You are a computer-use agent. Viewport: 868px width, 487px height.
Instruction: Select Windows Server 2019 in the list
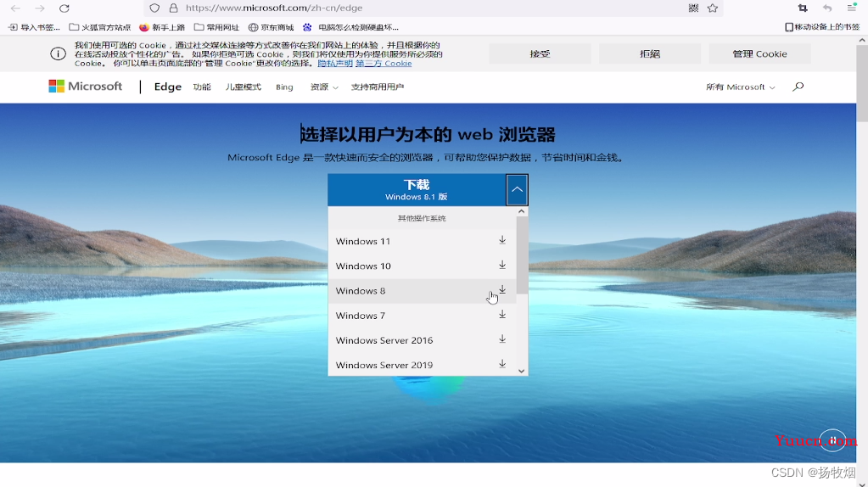pyautogui.click(x=422, y=365)
